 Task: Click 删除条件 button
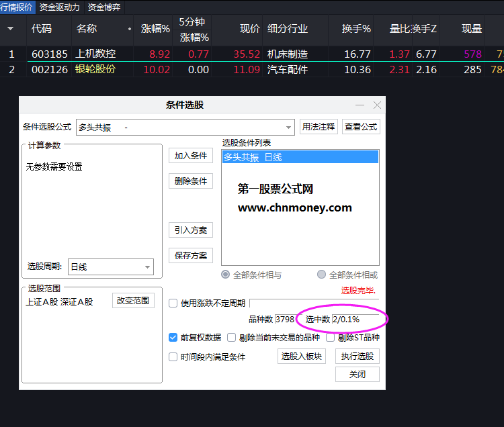click(x=191, y=181)
